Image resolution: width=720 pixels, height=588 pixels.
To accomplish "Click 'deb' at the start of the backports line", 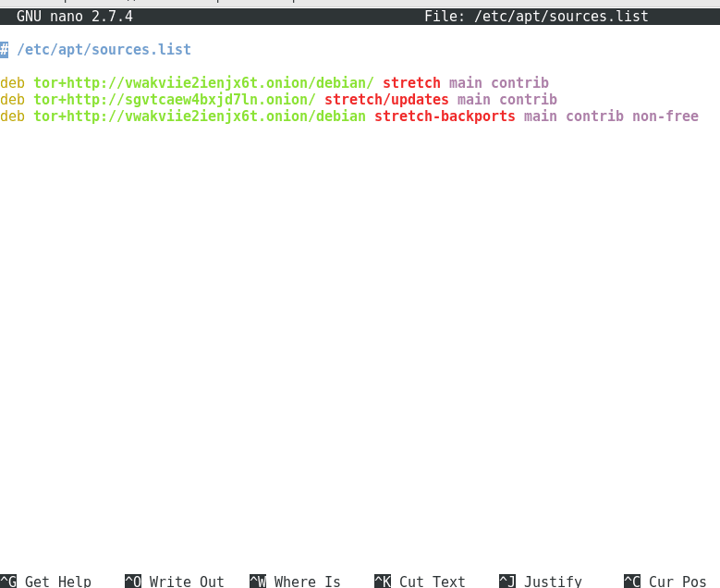I will (12, 116).
